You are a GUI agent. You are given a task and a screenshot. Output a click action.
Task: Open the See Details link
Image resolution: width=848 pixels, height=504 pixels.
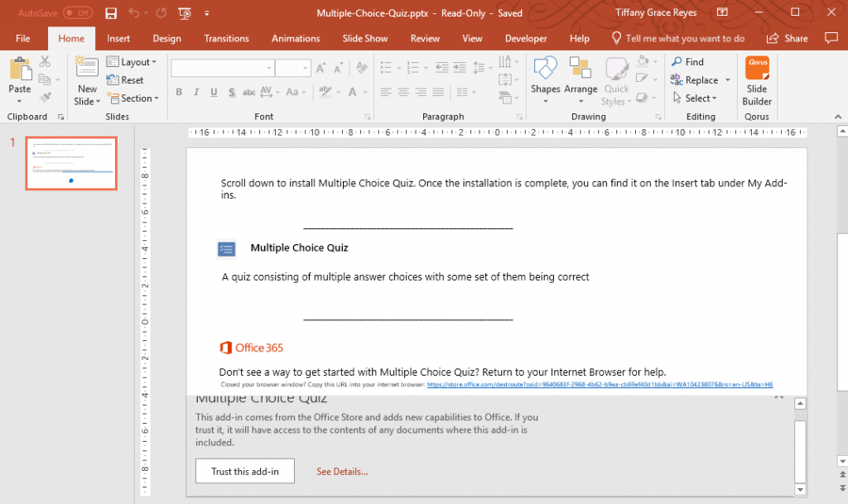(x=342, y=471)
